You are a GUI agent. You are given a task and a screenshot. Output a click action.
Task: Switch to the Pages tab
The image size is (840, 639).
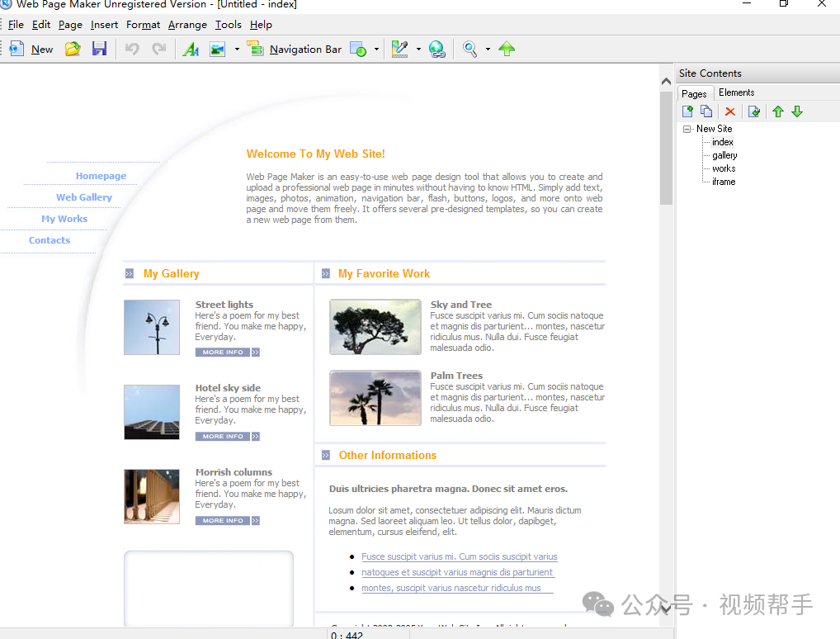(x=694, y=94)
